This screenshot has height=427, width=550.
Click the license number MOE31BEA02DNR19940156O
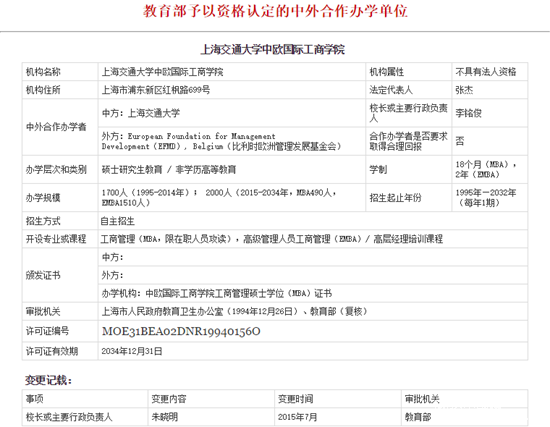[x=181, y=331]
